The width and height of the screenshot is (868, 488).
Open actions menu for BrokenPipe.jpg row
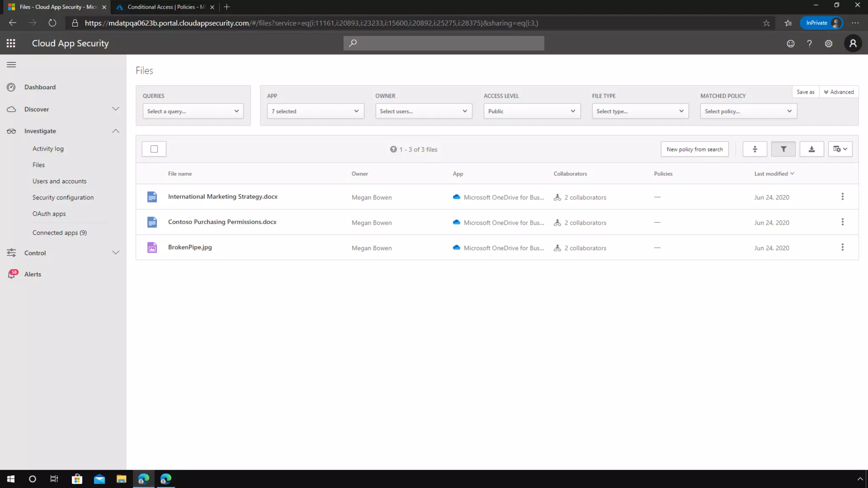(x=842, y=247)
